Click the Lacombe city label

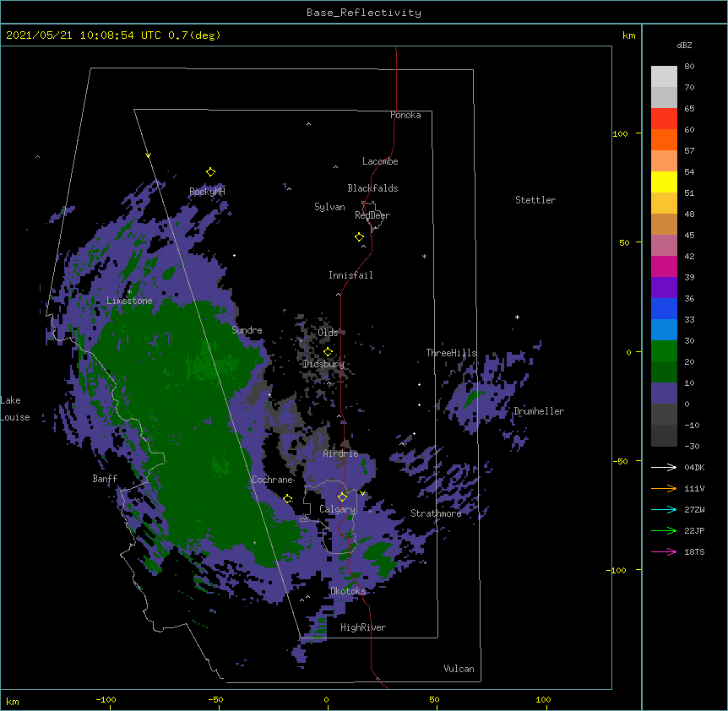pyautogui.click(x=380, y=161)
